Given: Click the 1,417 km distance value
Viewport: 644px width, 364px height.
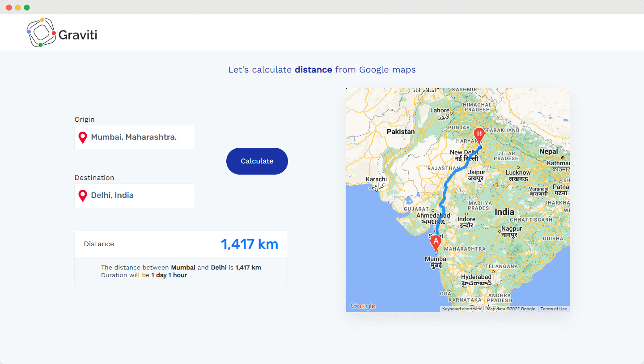Looking at the screenshot, I should (x=250, y=244).
